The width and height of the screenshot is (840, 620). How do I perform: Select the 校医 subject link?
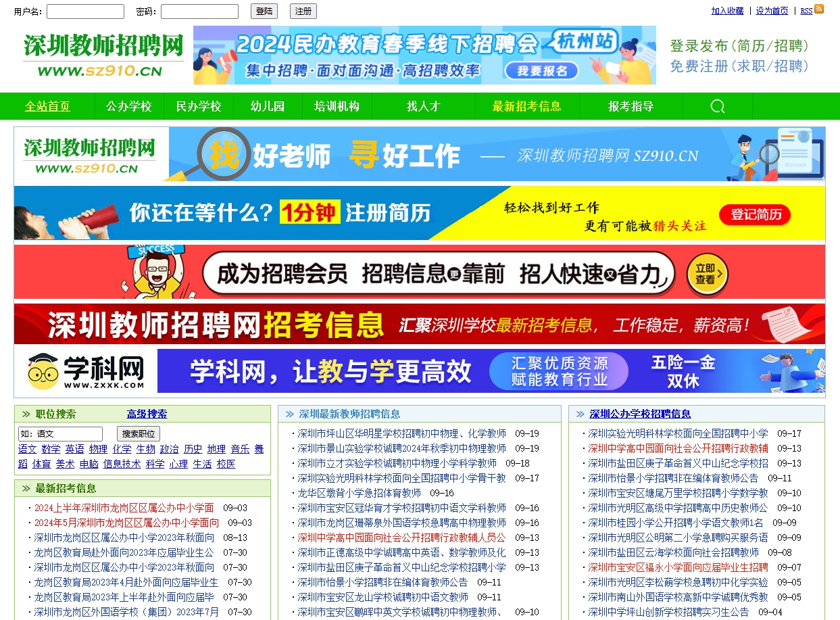[226, 464]
